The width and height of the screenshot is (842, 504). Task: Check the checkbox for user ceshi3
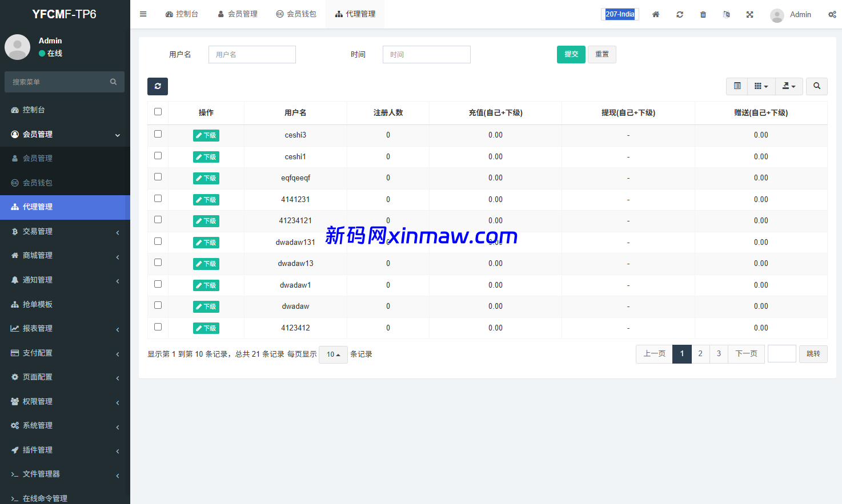coord(158,134)
